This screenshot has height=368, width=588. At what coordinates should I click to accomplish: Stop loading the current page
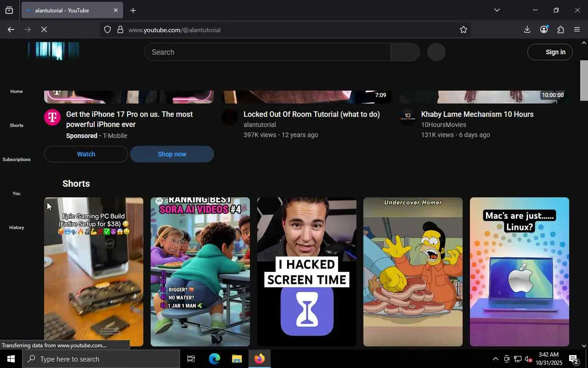(x=44, y=29)
